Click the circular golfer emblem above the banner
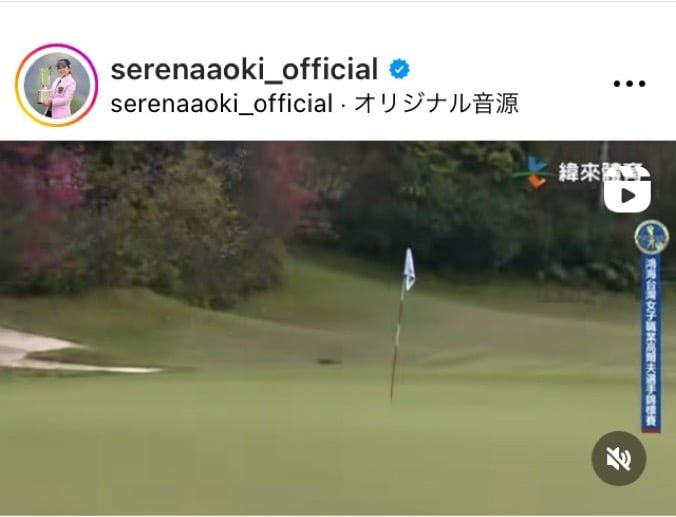Viewport: 676px width, 517px height. 651,237
